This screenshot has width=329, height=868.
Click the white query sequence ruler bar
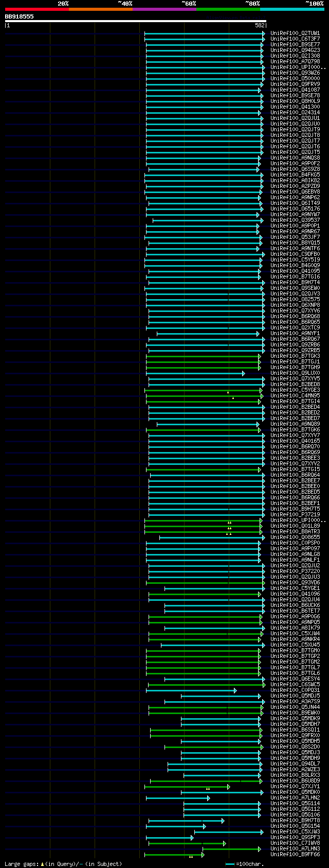tap(136, 21)
